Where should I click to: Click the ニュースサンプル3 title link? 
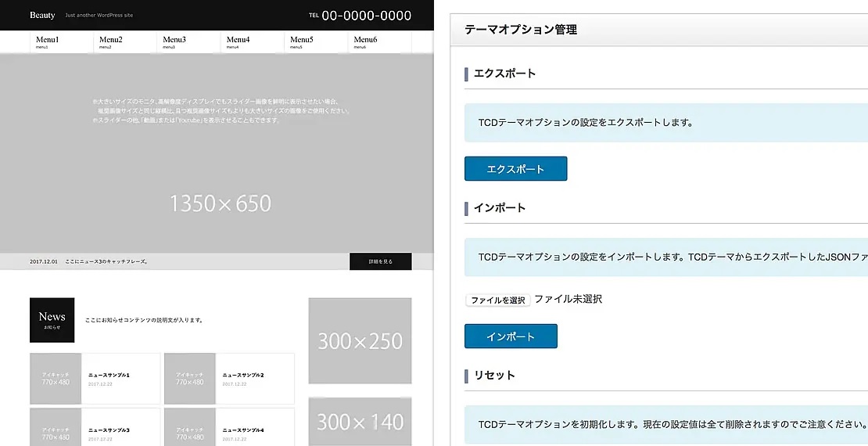[109, 430]
